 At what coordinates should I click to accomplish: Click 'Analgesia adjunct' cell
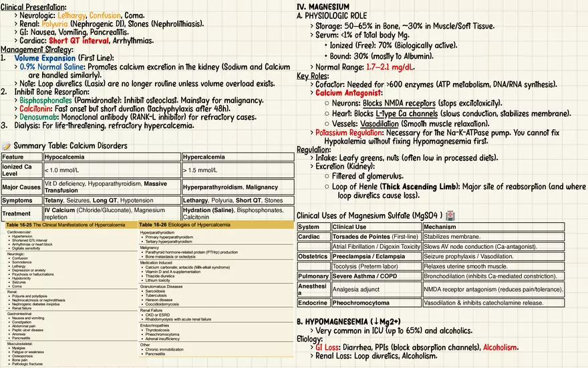[x=376, y=289]
